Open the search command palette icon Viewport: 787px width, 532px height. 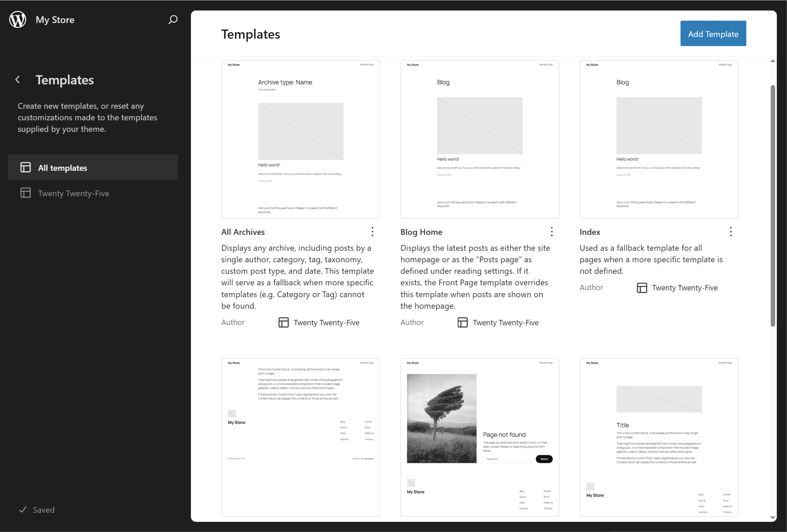click(x=173, y=20)
